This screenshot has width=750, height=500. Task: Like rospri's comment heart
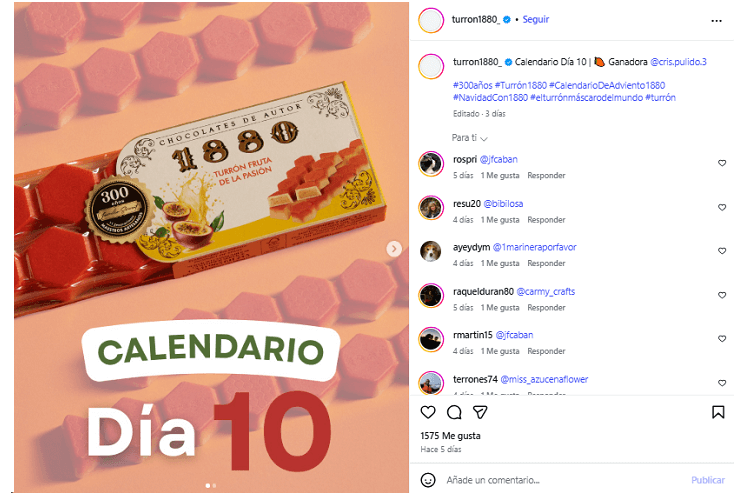click(x=722, y=163)
